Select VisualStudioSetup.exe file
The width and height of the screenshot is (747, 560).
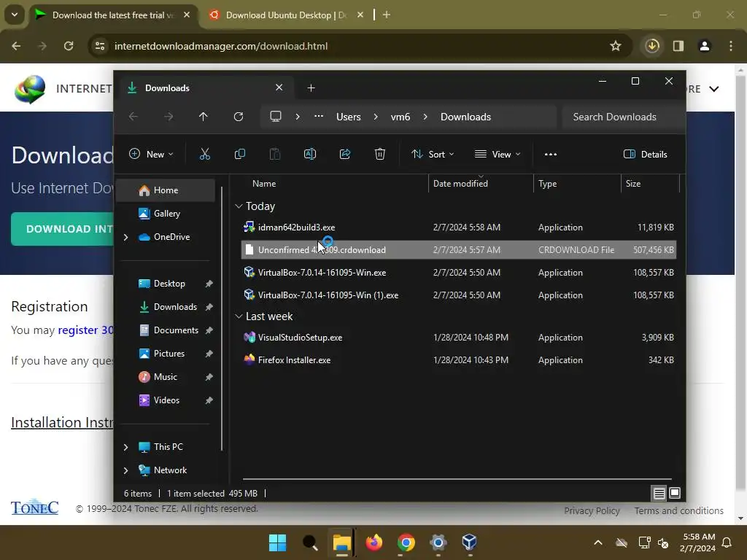point(459,337)
